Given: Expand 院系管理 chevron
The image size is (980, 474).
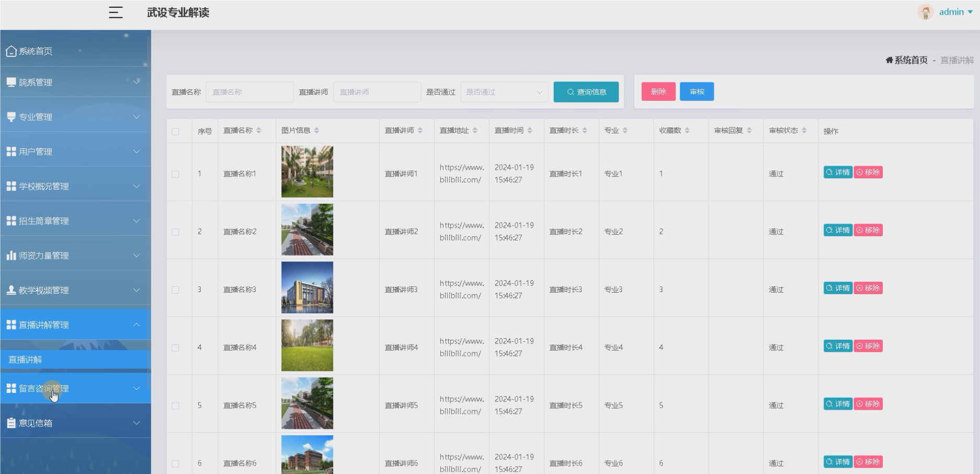Looking at the screenshot, I should [x=136, y=82].
